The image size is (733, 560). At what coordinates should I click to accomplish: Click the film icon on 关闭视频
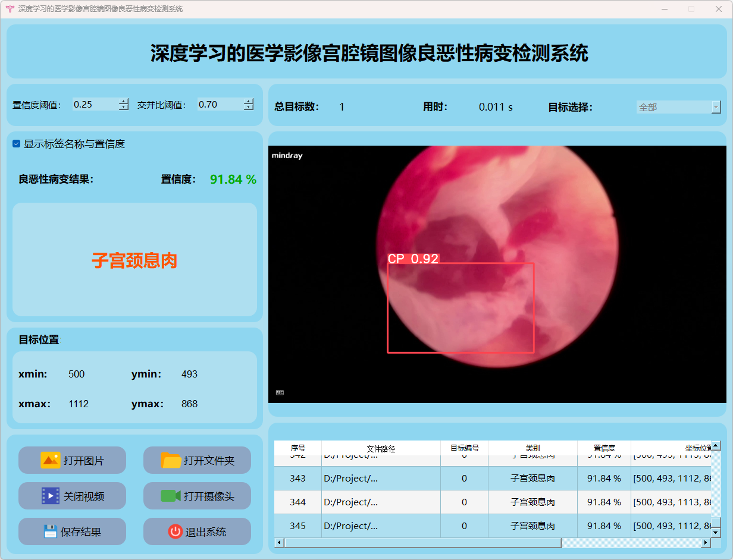coord(51,496)
